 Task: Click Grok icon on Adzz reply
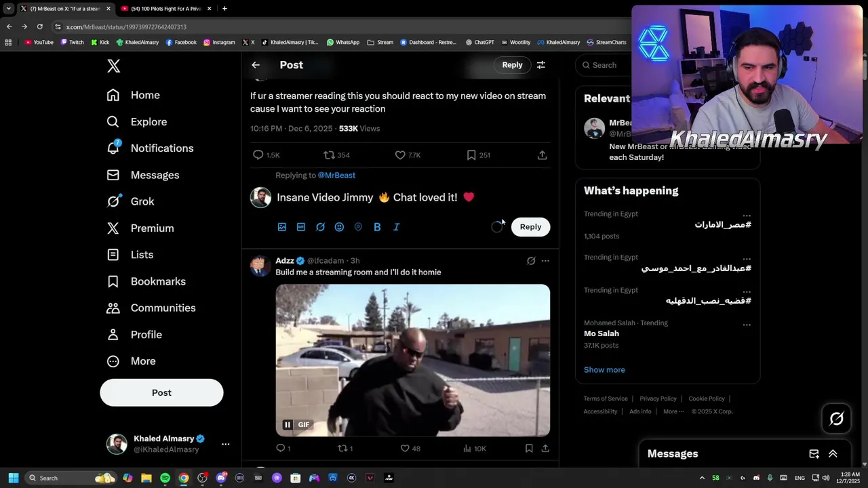point(531,261)
